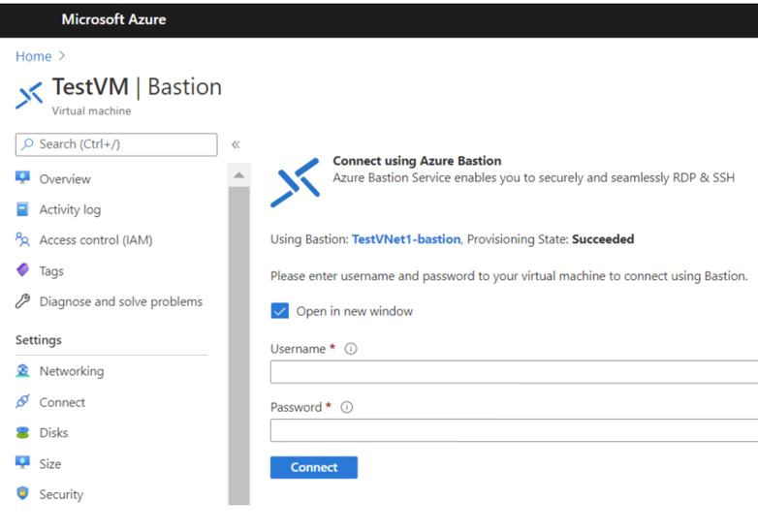This screenshot has height=532, width=758.
Task: Click the Activity log icon
Action: click(23, 209)
